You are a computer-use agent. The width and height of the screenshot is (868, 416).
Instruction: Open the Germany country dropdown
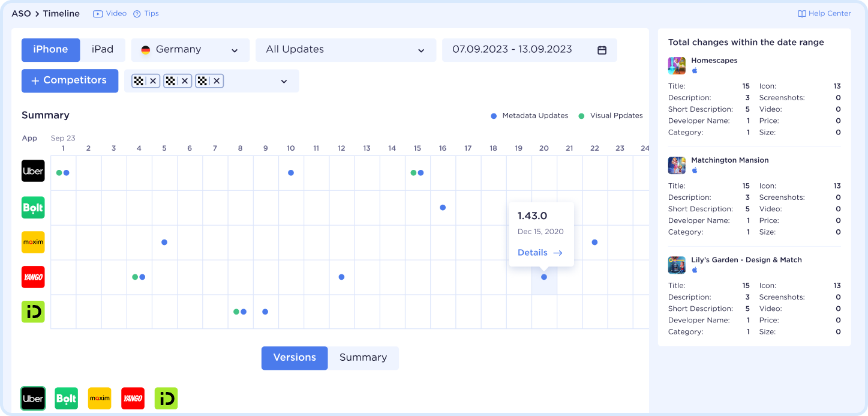[x=190, y=50]
